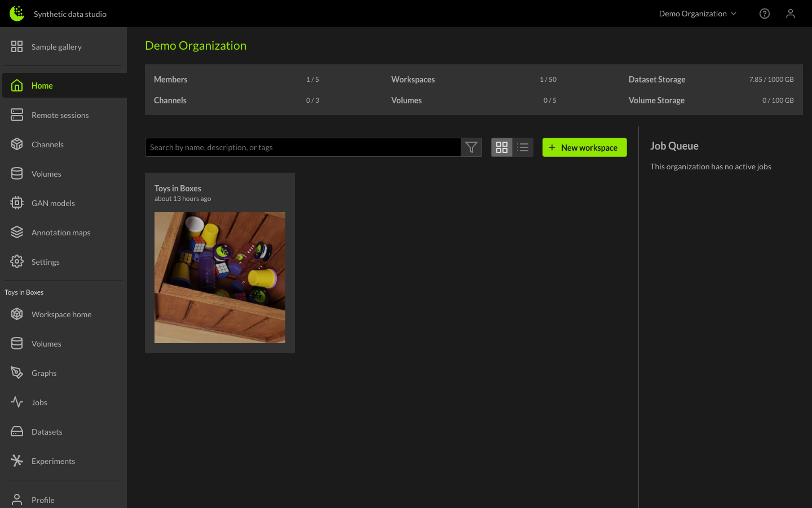The width and height of the screenshot is (812, 508).
Task: Switch to list view layout
Action: pos(523,147)
